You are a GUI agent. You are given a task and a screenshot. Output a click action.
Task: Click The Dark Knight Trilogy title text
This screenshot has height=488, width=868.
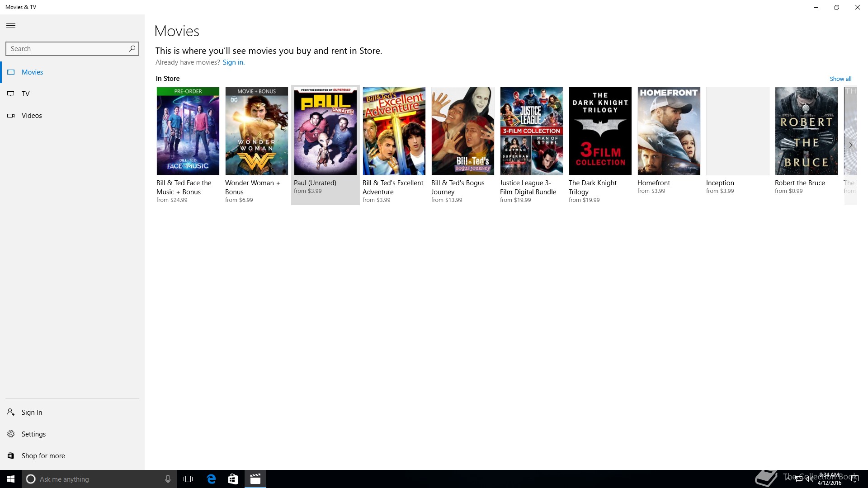(593, 188)
